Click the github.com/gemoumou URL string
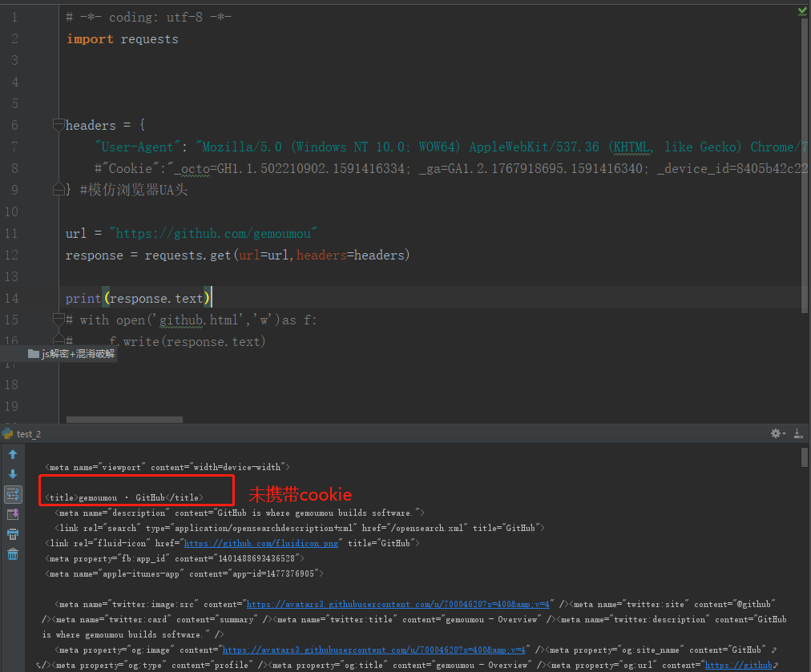This screenshot has width=811, height=672. [213, 233]
